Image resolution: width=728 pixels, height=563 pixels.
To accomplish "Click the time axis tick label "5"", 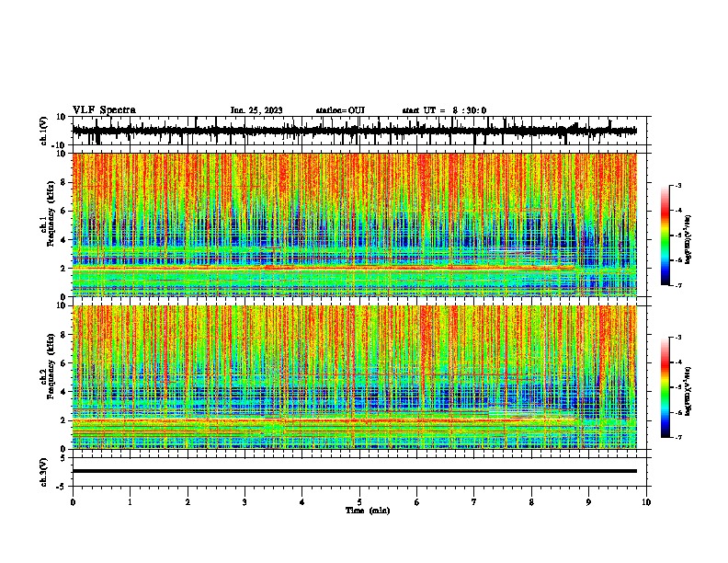I will point(359,502).
